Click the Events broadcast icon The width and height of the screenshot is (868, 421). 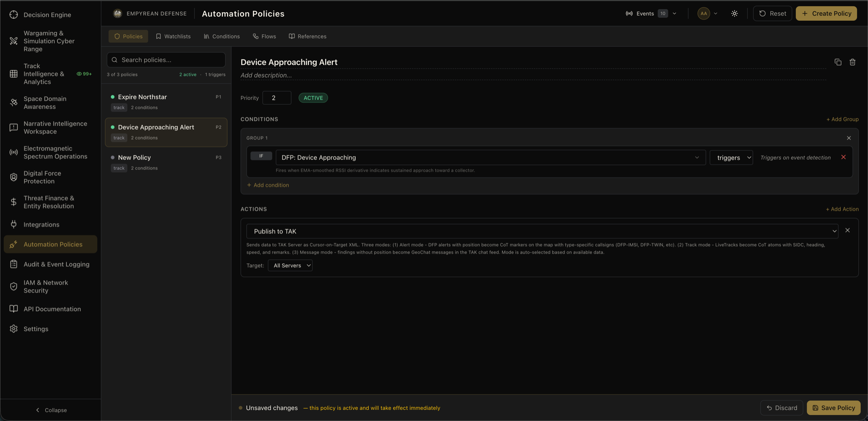tap(629, 14)
